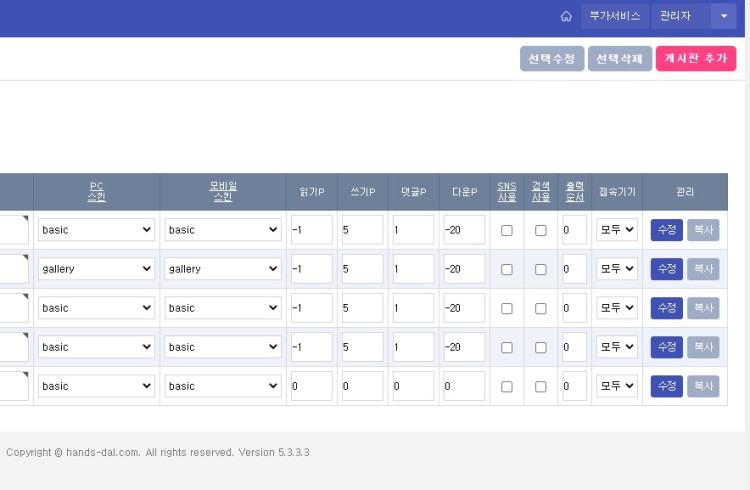The width and height of the screenshot is (750, 490).
Task: Open the admin account dropdown arrow
Action: 723,17
